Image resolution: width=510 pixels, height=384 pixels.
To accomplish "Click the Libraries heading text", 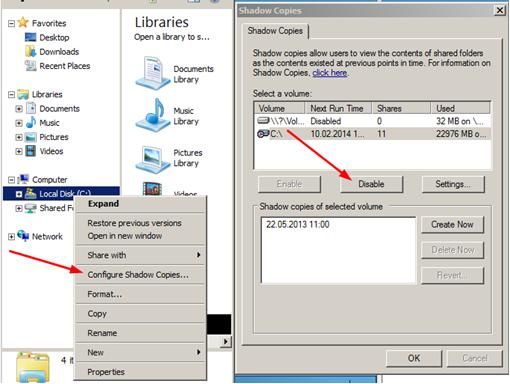I will (x=162, y=22).
